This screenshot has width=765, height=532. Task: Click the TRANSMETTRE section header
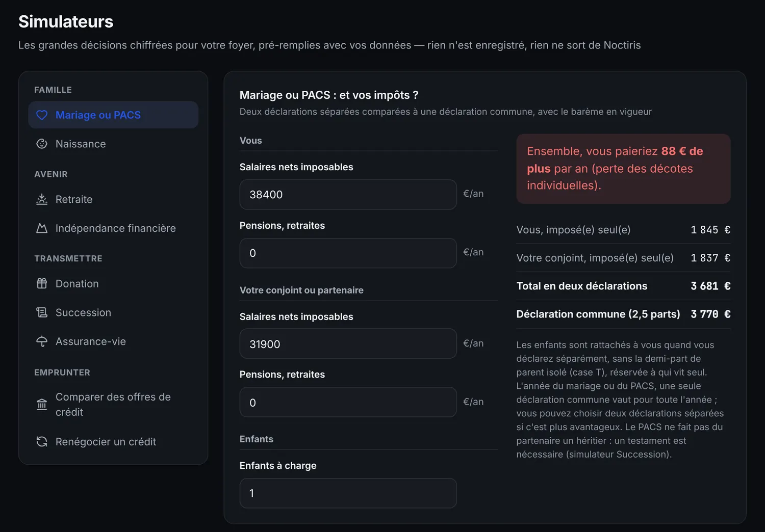68,258
